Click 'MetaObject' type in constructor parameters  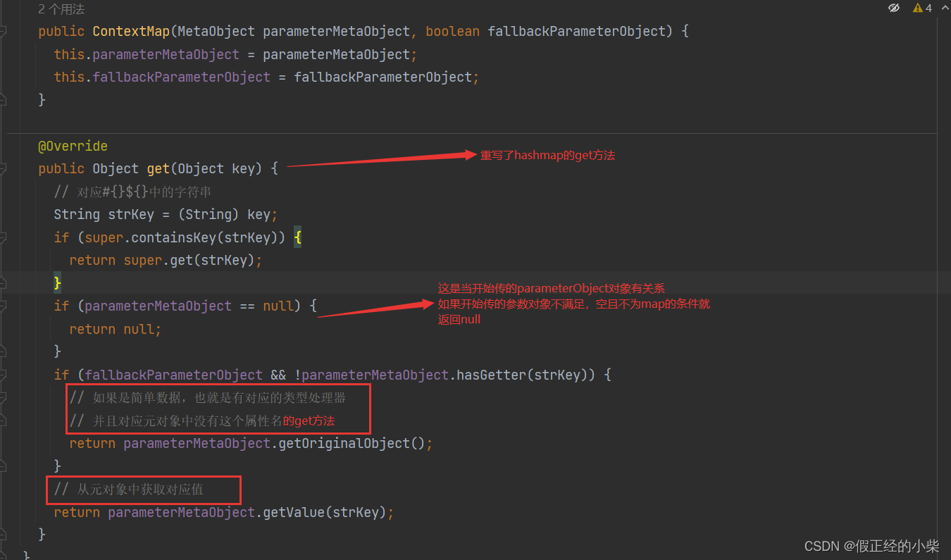[217, 32]
